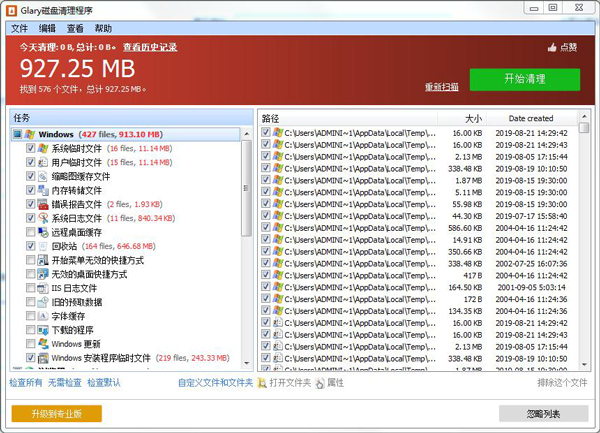Click the task list scrollbar down arrow

pos(247,363)
